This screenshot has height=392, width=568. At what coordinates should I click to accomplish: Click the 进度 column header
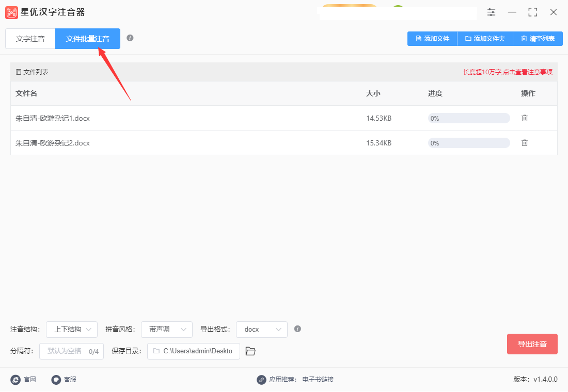click(x=435, y=93)
